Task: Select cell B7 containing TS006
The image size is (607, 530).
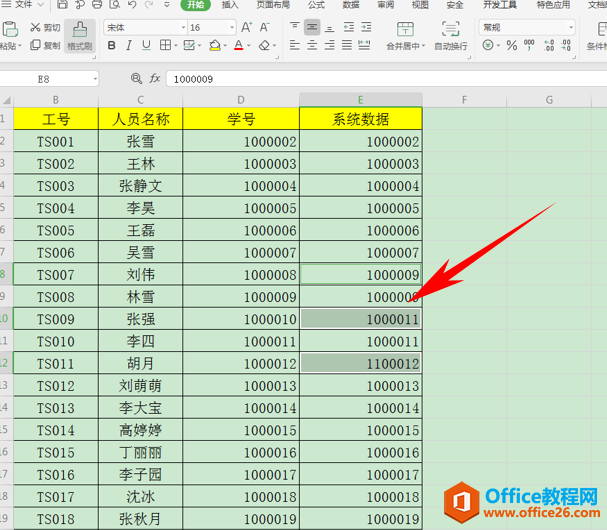Action: tap(56, 252)
